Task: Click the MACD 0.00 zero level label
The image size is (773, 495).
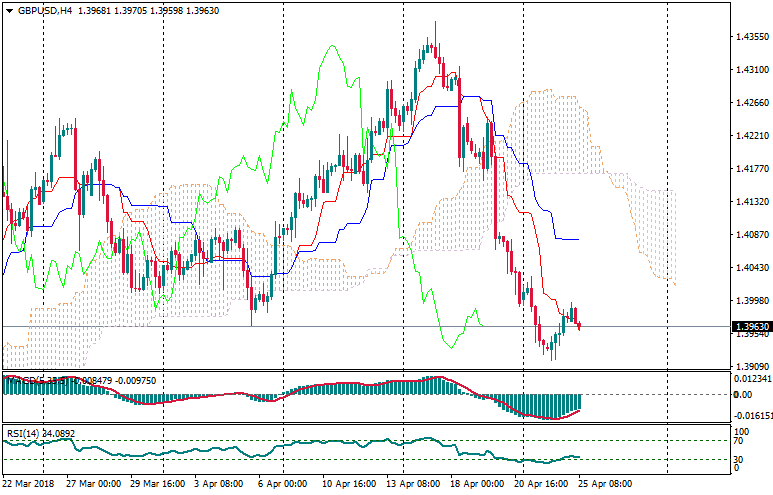Action: 745,394
